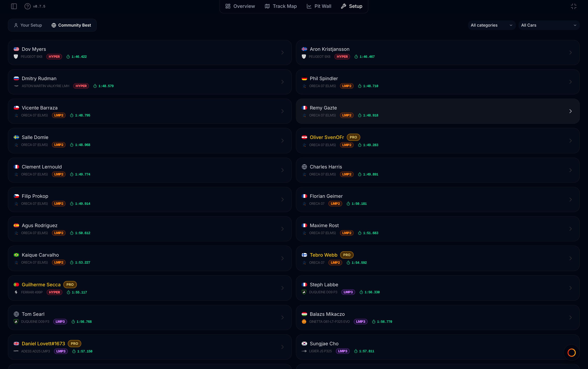Expand Oliver SvenOFr setup chevron
588x369 pixels.
(570, 141)
